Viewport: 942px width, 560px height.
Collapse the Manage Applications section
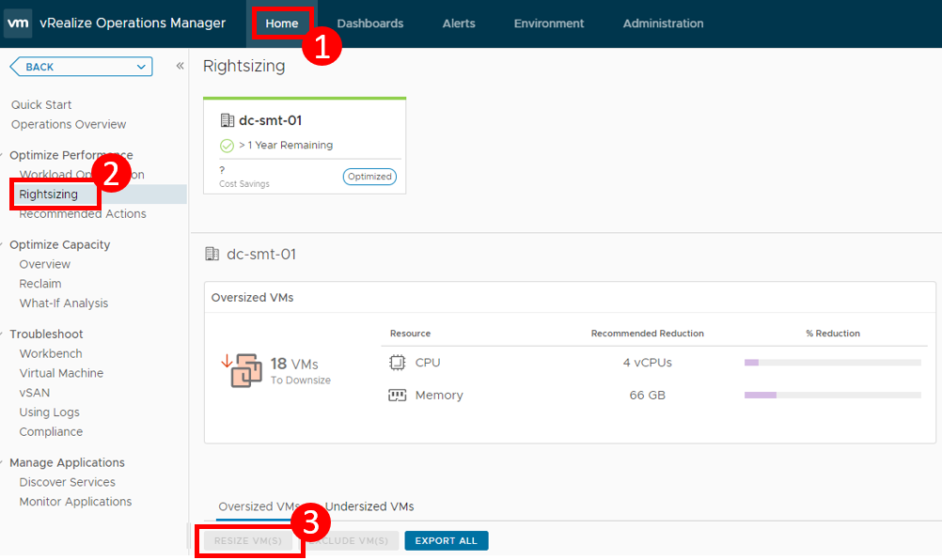coord(3,462)
